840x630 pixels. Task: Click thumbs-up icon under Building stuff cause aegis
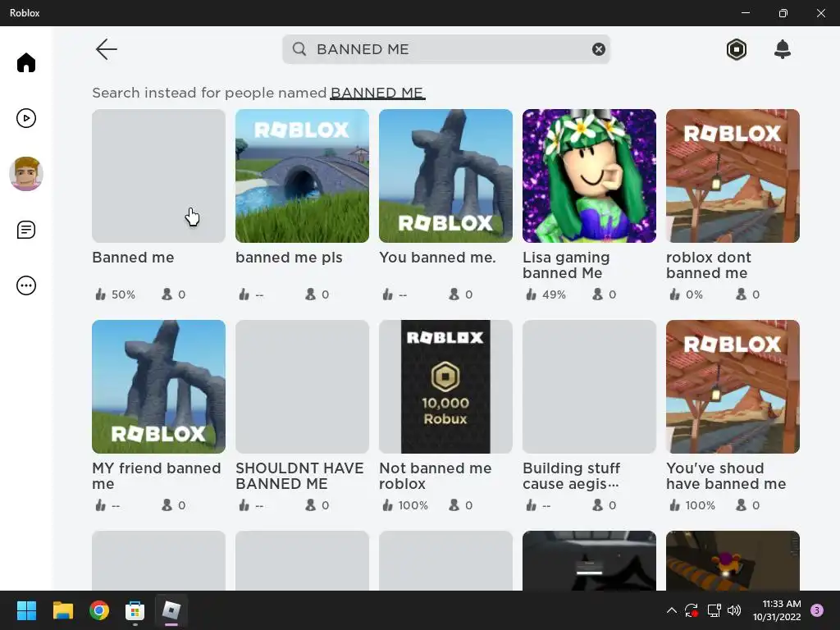click(532, 505)
